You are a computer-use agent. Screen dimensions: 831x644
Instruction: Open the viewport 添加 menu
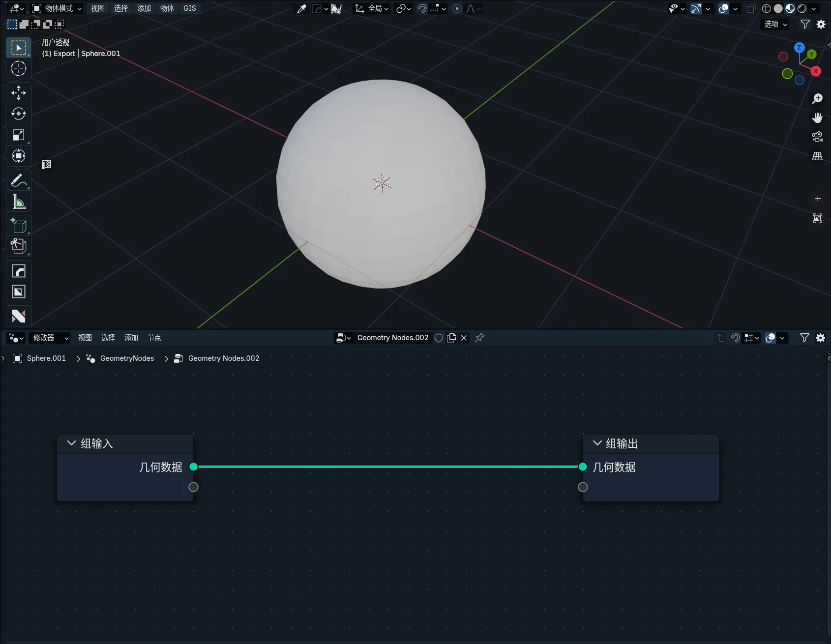tap(144, 8)
